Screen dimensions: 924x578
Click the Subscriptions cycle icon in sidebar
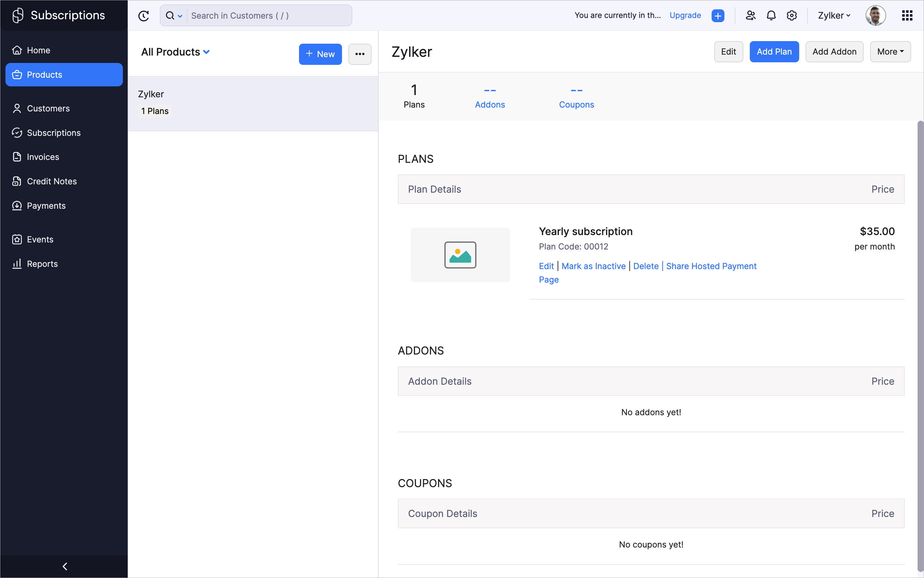(x=17, y=133)
